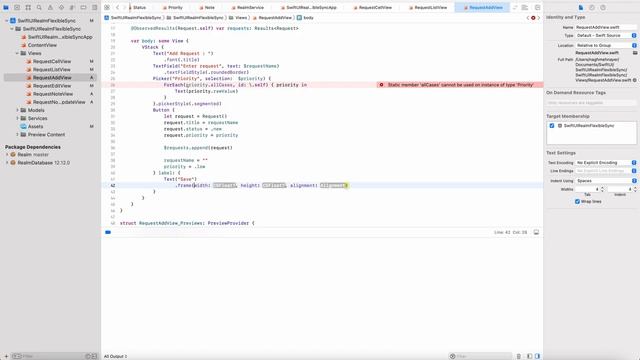Select RequestNoteView in the navigator
The width and height of the screenshot is (640, 360).
53,94
